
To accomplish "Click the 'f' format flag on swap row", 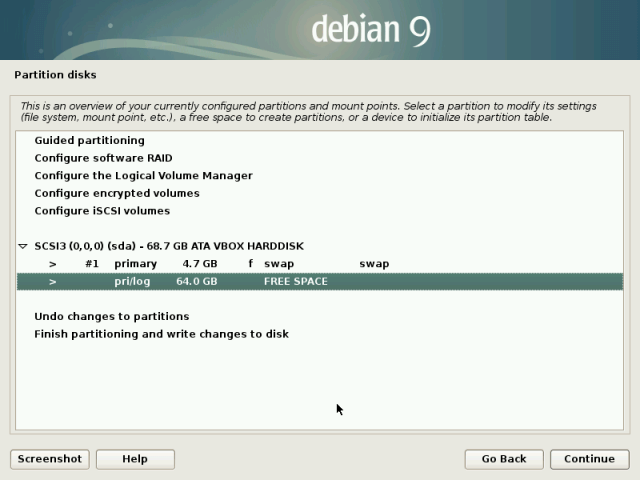I will click(x=251, y=263).
